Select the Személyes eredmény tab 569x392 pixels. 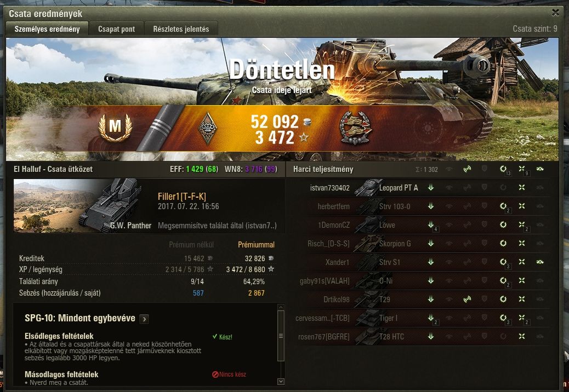pyautogui.click(x=47, y=28)
